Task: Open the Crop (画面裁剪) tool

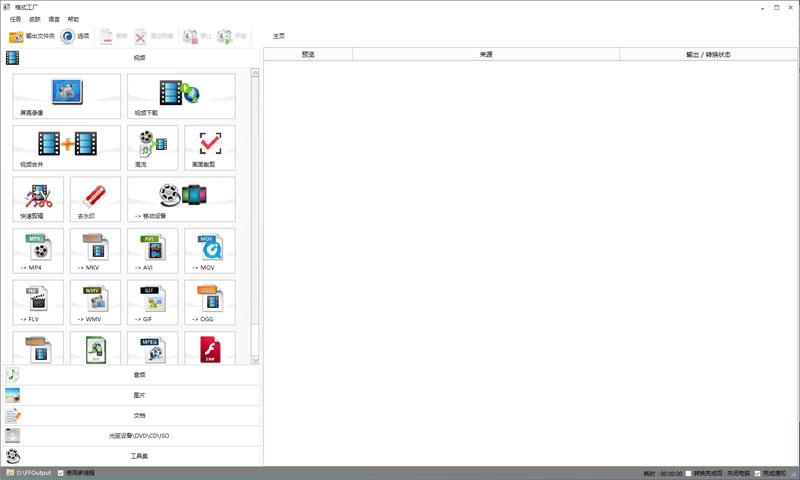Action: [x=210, y=148]
